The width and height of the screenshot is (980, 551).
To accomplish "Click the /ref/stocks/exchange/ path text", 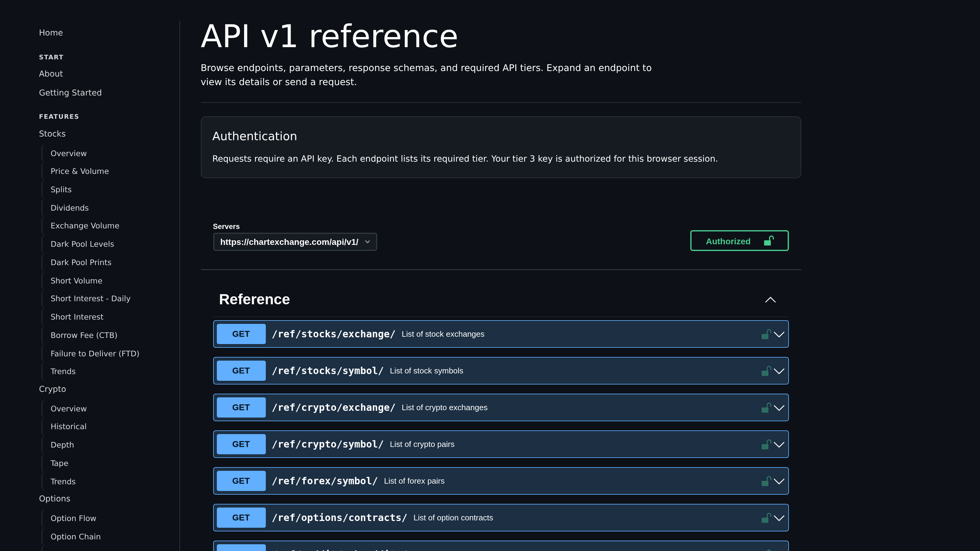I will coord(334,334).
